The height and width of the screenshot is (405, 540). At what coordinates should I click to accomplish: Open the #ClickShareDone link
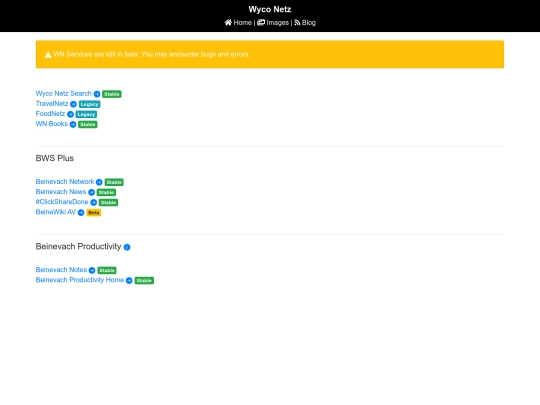click(62, 202)
